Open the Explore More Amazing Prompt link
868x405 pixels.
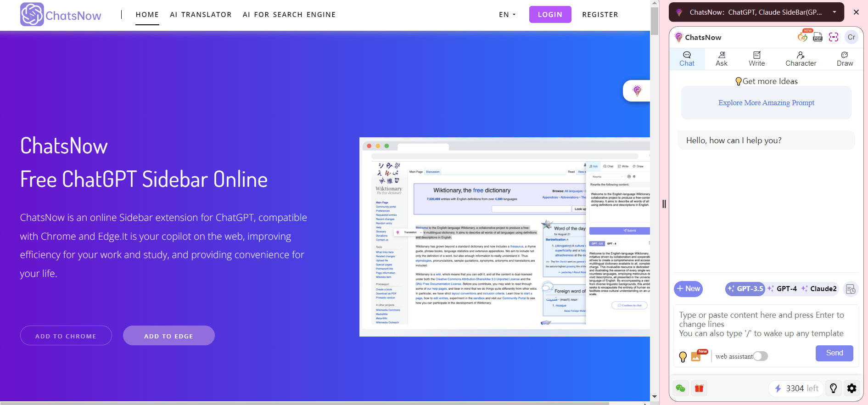(x=767, y=103)
